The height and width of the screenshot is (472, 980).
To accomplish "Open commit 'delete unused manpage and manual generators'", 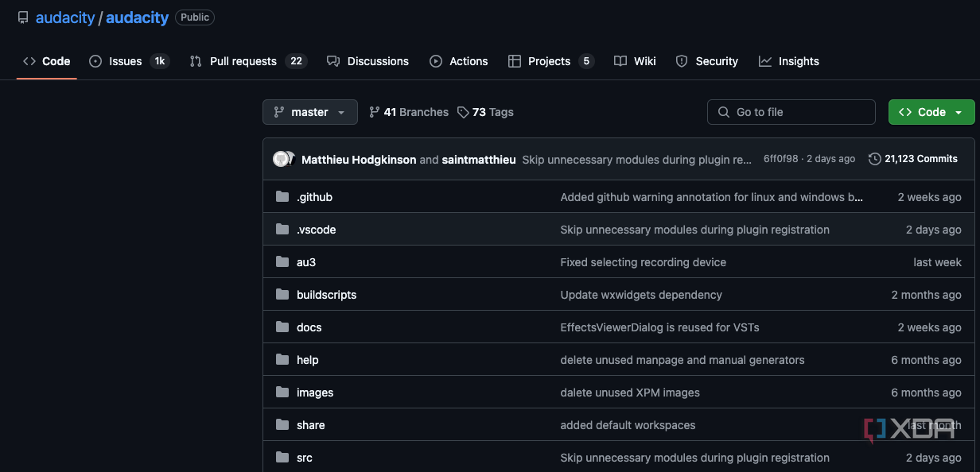I will pos(682,360).
